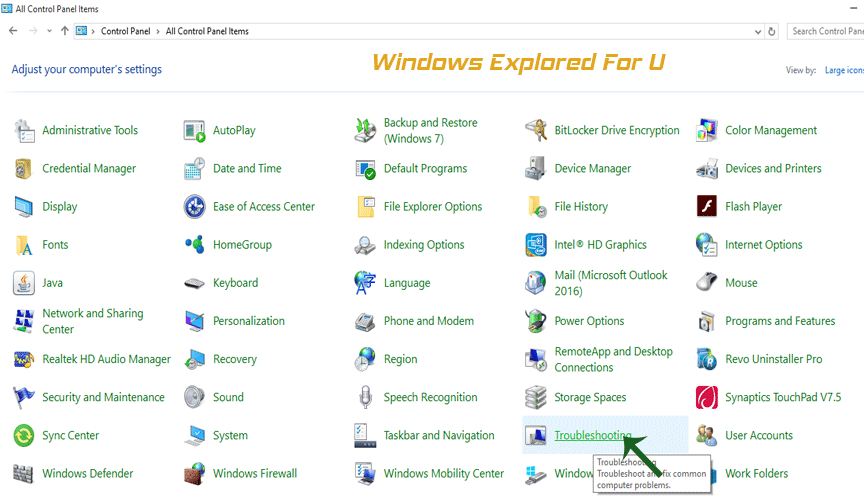Screen dimensions: 864x504
Task: Open Mail (Microsoft Outlook 2016) link
Action: point(611,283)
